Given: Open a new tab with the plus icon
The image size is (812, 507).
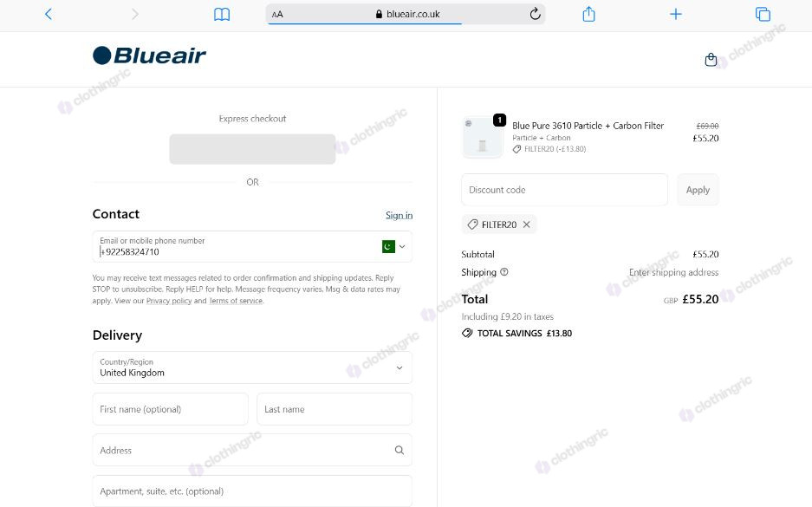Looking at the screenshot, I should pos(675,14).
